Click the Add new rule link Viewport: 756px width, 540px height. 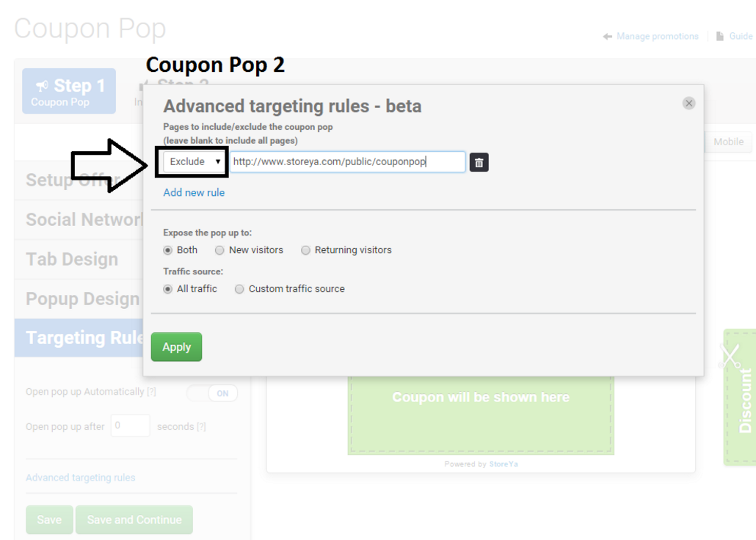194,192
